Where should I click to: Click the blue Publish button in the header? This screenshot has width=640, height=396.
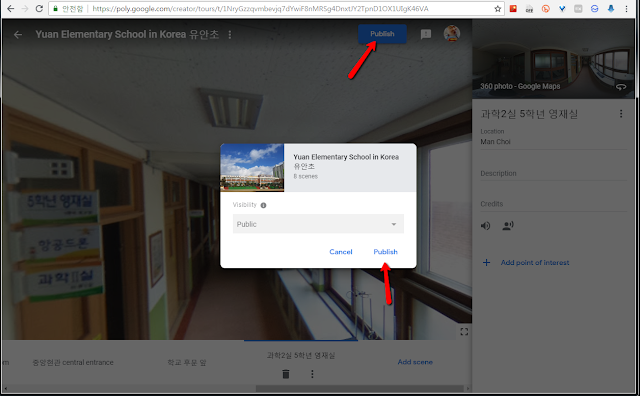pyautogui.click(x=382, y=34)
